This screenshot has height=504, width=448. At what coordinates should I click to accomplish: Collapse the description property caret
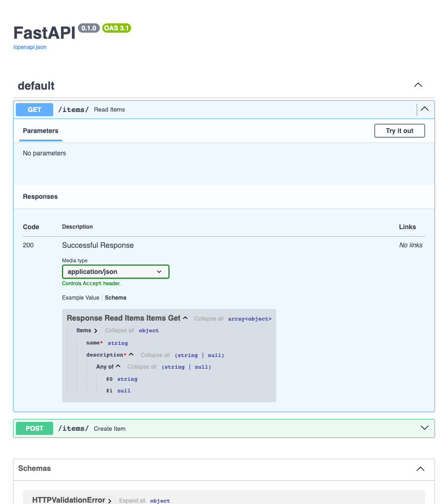point(131,355)
